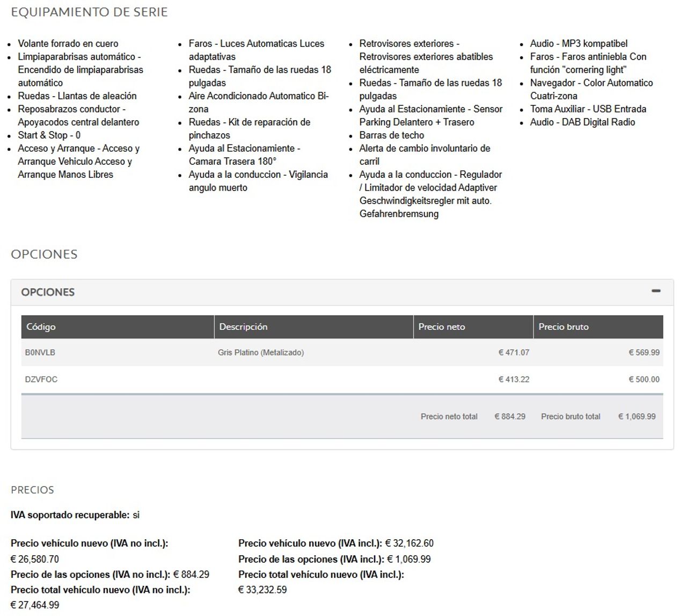Click the PRECIOS section heading
Viewport: 687px width, 616px height.
[x=32, y=490]
